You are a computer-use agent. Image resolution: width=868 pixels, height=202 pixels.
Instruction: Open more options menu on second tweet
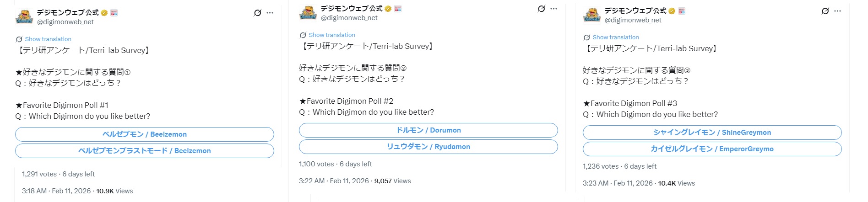coord(554,9)
